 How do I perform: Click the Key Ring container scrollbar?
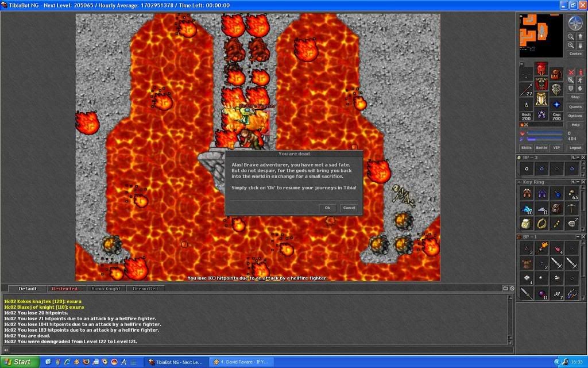(x=583, y=208)
